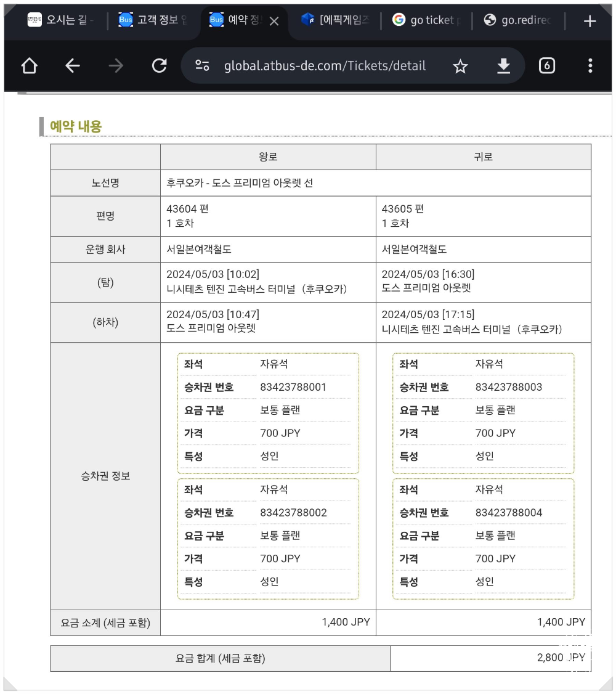Select ticket number 83423788002

[x=293, y=513]
